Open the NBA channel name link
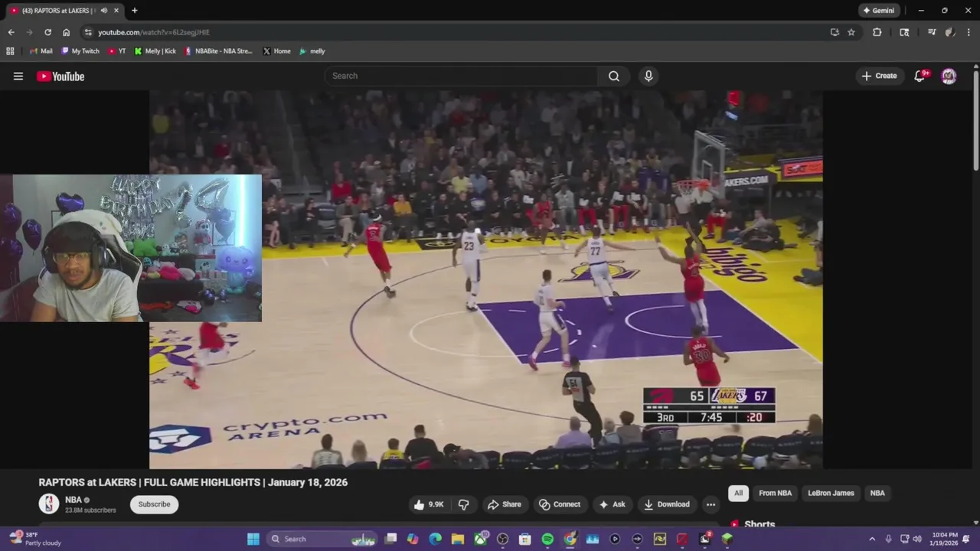The width and height of the screenshot is (980, 551). (73, 500)
